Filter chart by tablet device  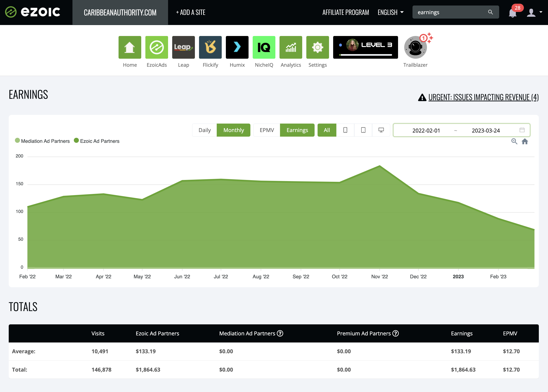pyautogui.click(x=363, y=130)
